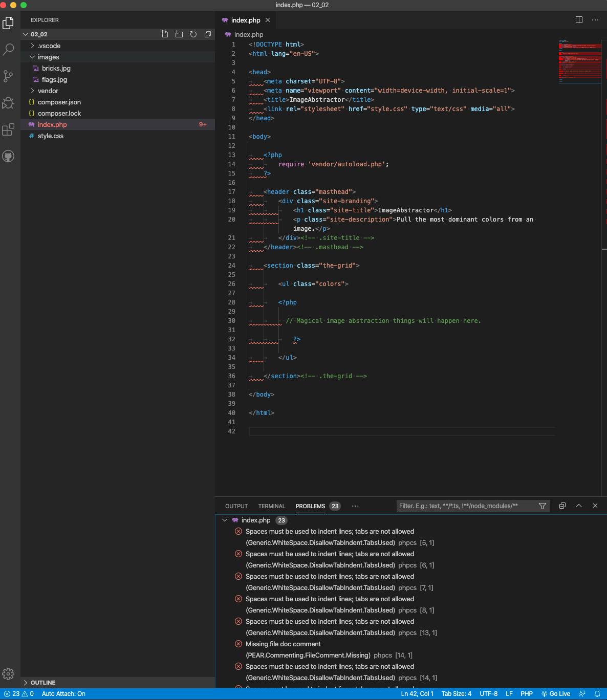The width and height of the screenshot is (607, 700).
Task: Open the Extensions view
Action: coord(8,130)
